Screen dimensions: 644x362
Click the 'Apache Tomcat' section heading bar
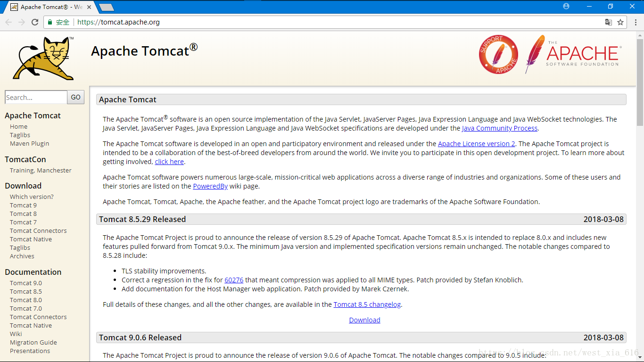(x=361, y=99)
